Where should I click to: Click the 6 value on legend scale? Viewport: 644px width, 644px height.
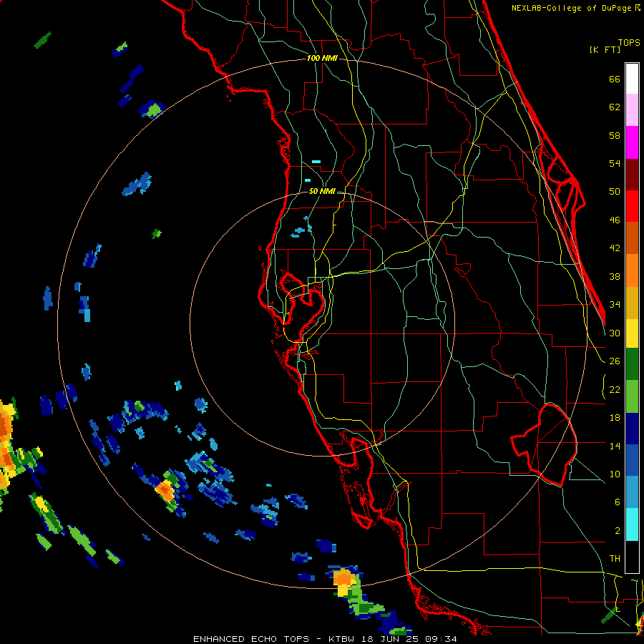point(617,502)
